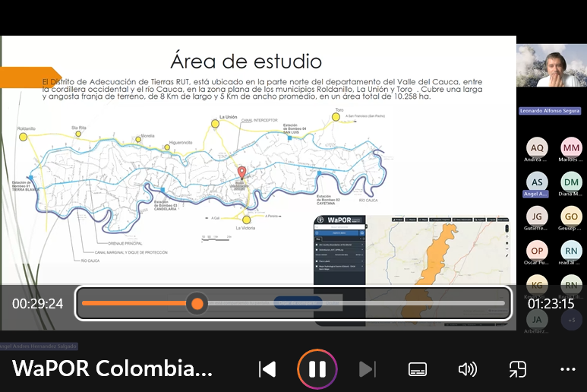The width and height of the screenshot is (587, 392).
Task: Select the MM participant avatar
Action: coord(571,147)
